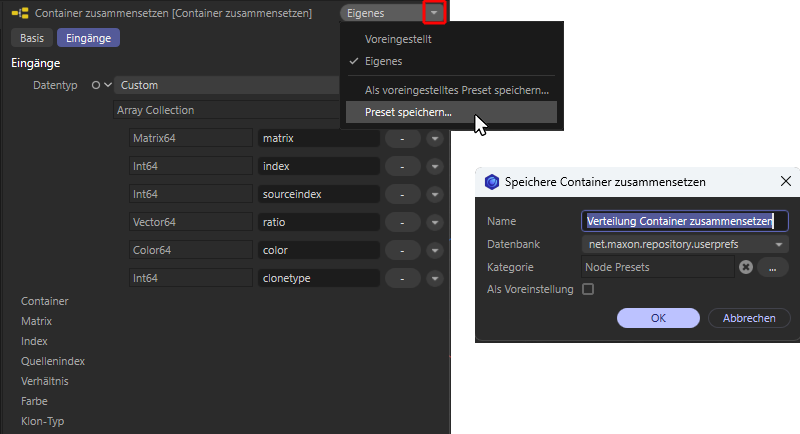800x434 pixels.
Task: Click the Name text field
Action: [x=685, y=221]
